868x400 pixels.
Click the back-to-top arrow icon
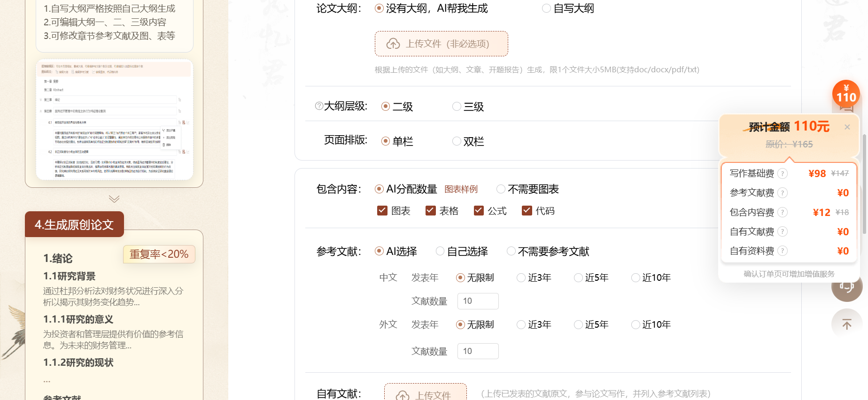[847, 324]
